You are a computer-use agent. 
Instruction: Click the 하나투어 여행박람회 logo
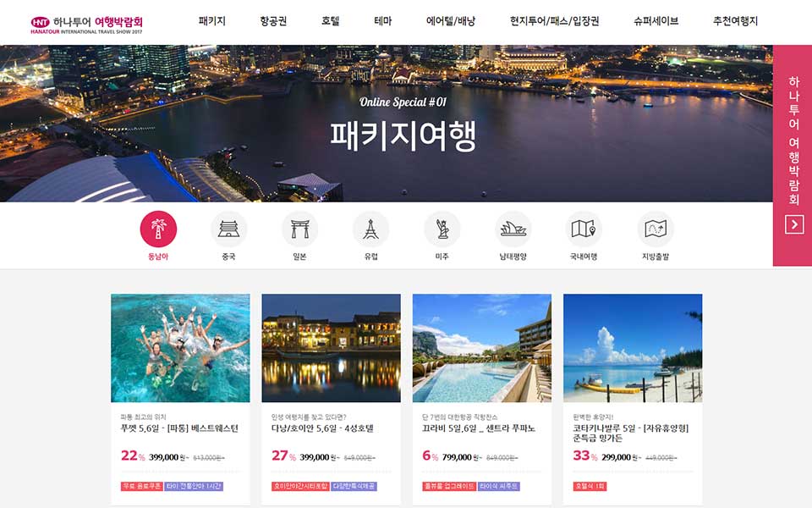point(86,24)
